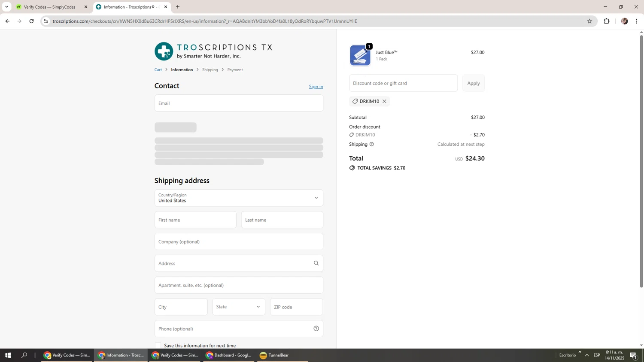Viewport: 644px width, 362px height.
Task: Close the Verify Codes tab
Action: tap(86, 7)
